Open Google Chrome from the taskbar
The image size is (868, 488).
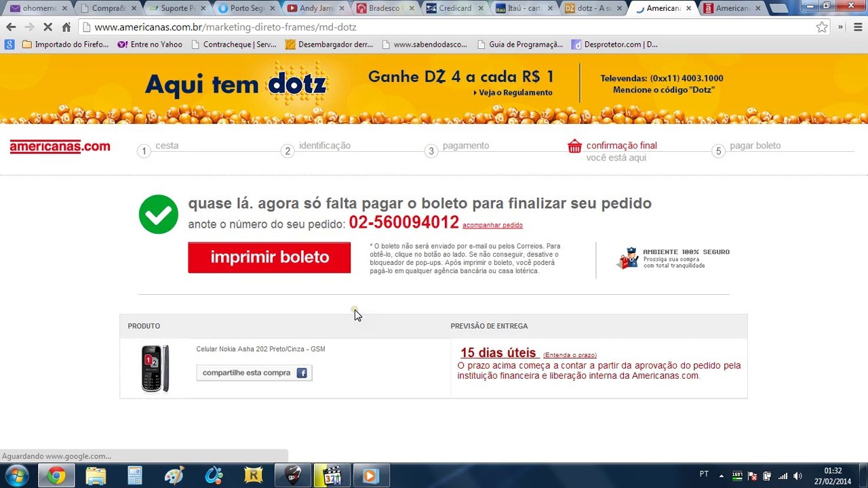[x=56, y=476]
